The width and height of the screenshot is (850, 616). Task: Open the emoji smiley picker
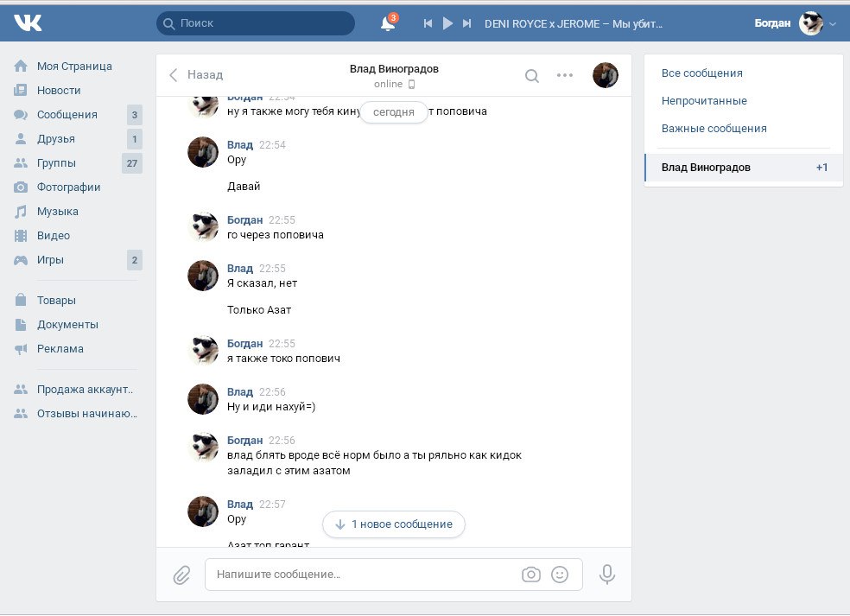click(x=560, y=575)
